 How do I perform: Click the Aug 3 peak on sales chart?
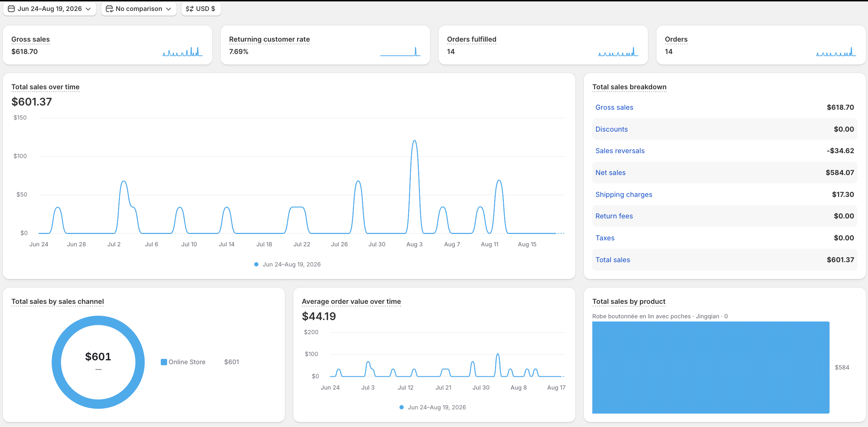pos(415,141)
